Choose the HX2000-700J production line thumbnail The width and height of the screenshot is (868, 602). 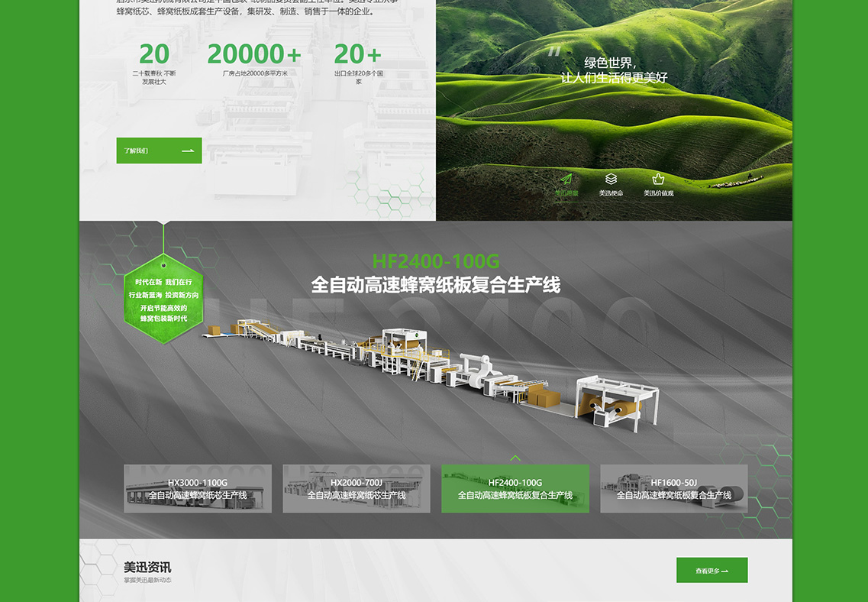tap(357, 489)
